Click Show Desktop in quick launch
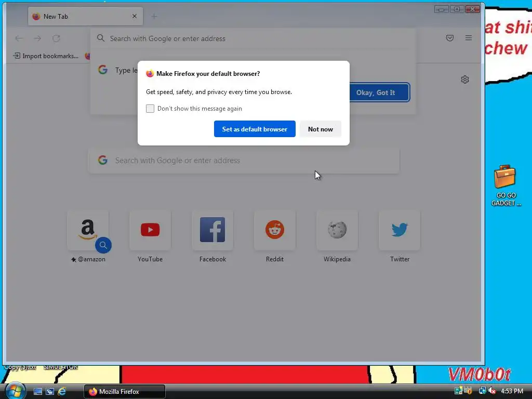 [x=37, y=392]
